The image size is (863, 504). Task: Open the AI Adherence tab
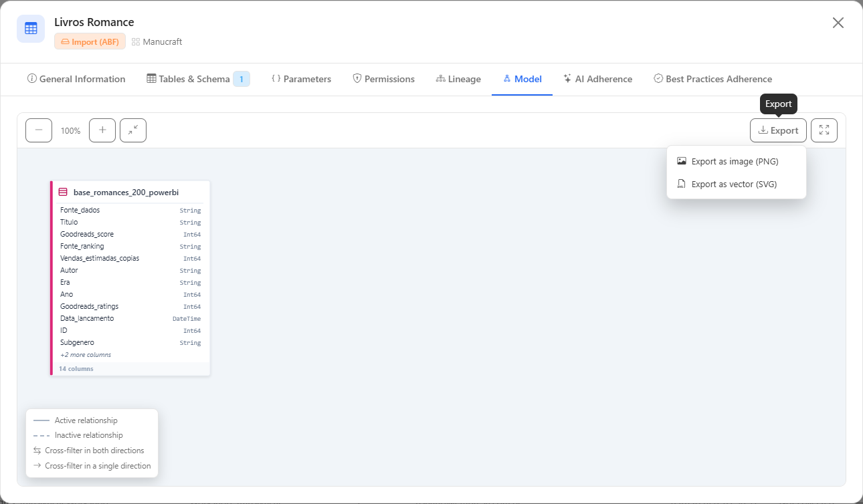[597, 79]
